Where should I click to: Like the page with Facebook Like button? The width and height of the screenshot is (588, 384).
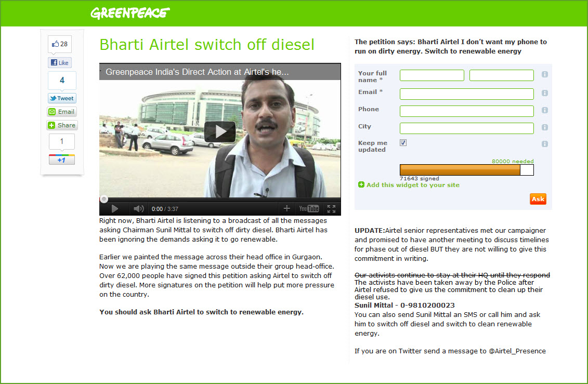[x=60, y=63]
